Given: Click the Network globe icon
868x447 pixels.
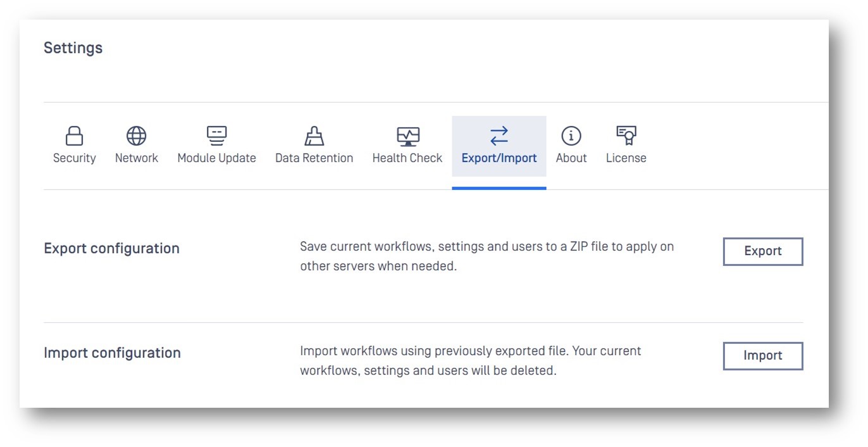Looking at the screenshot, I should (136, 135).
